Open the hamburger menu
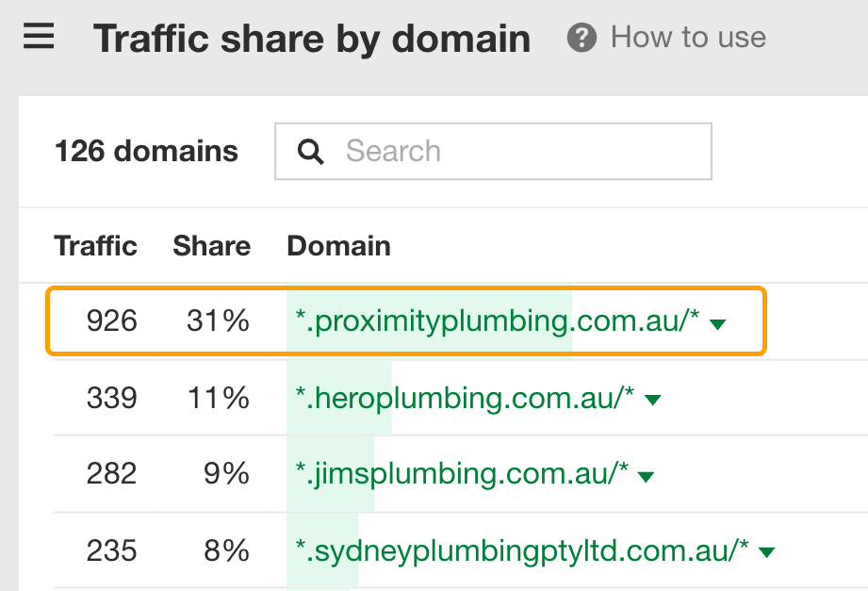This screenshot has height=591, width=868. click(38, 38)
